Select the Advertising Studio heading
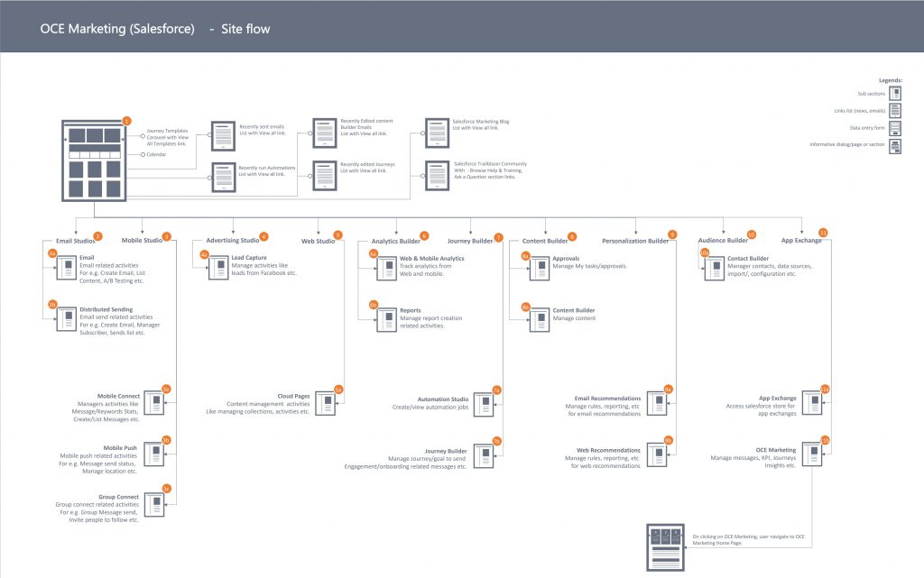Viewport: 924px width, 578px height. point(232,240)
